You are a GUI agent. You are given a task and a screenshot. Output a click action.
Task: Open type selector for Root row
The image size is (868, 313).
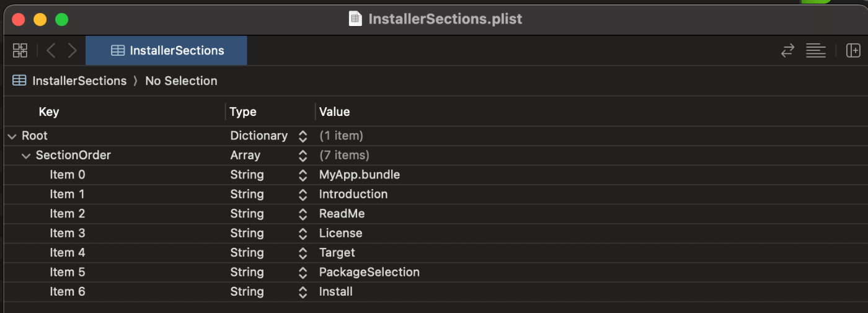(303, 136)
